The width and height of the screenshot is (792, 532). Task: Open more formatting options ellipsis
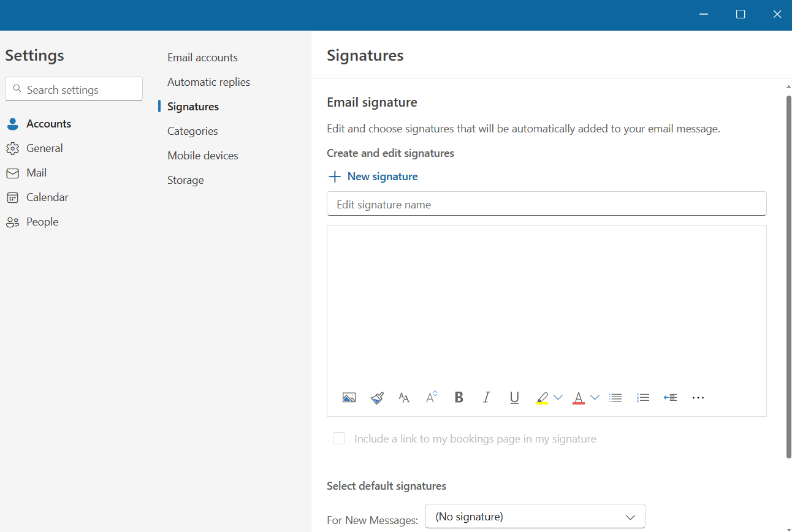[698, 398]
